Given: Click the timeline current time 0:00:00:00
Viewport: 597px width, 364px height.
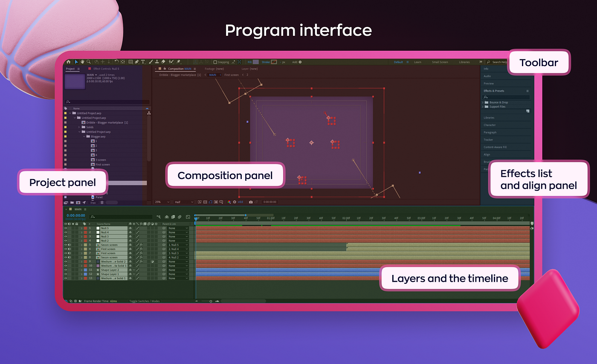Looking at the screenshot, I should point(76,216).
